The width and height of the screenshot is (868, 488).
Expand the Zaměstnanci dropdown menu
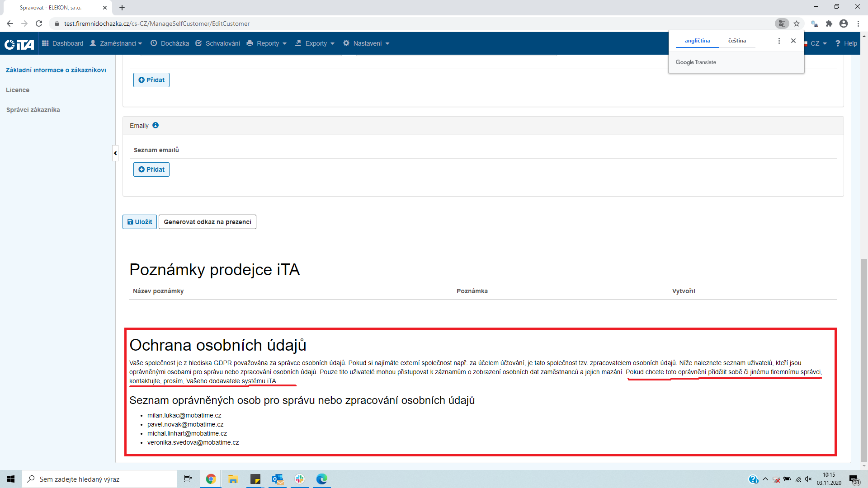pyautogui.click(x=116, y=43)
